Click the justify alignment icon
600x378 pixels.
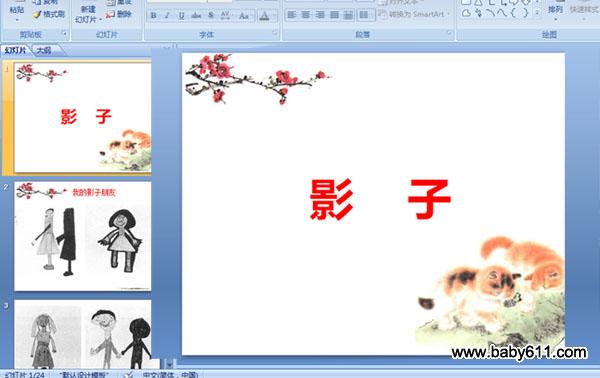[x=334, y=15]
